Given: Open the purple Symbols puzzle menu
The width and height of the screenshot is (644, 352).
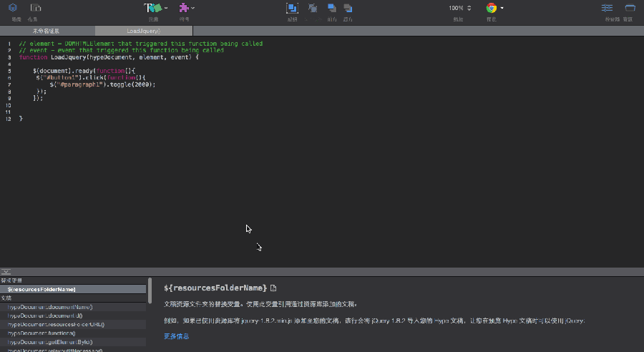Looking at the screenshot, I should (x=185, y=8).
